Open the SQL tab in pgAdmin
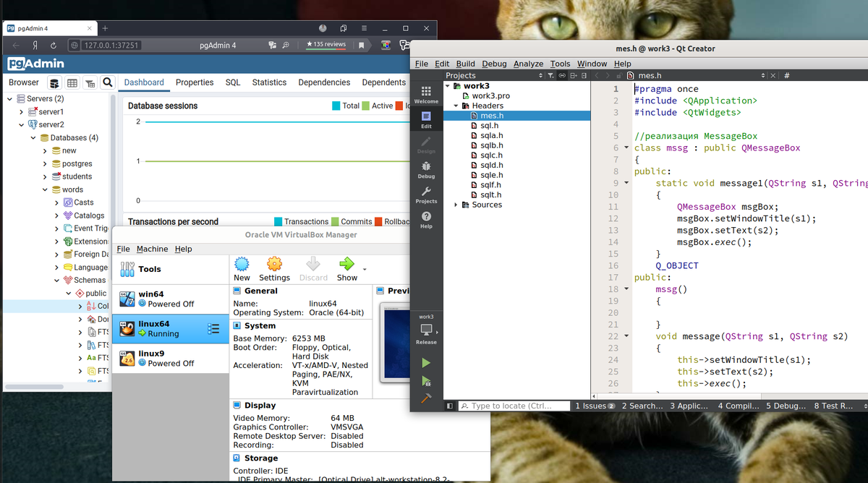 click(233, 82)
